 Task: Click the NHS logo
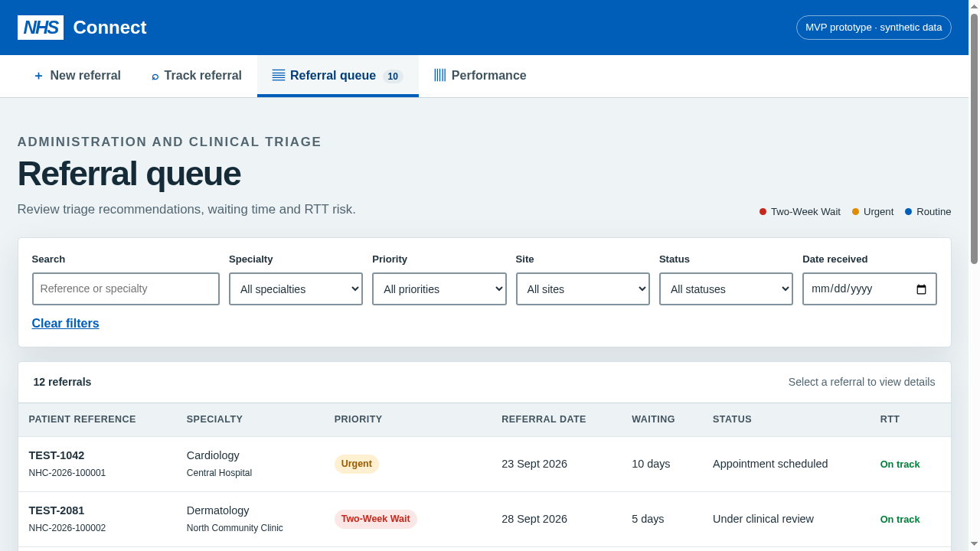pyautogui.click(x=41, y=28)
